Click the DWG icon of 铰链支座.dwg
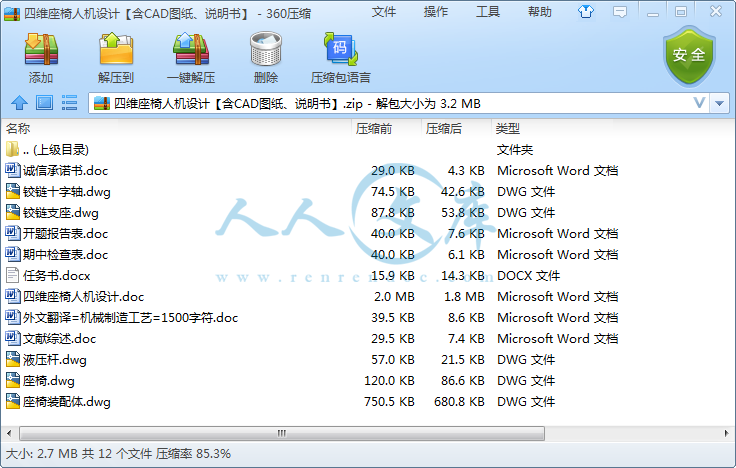 13,212
